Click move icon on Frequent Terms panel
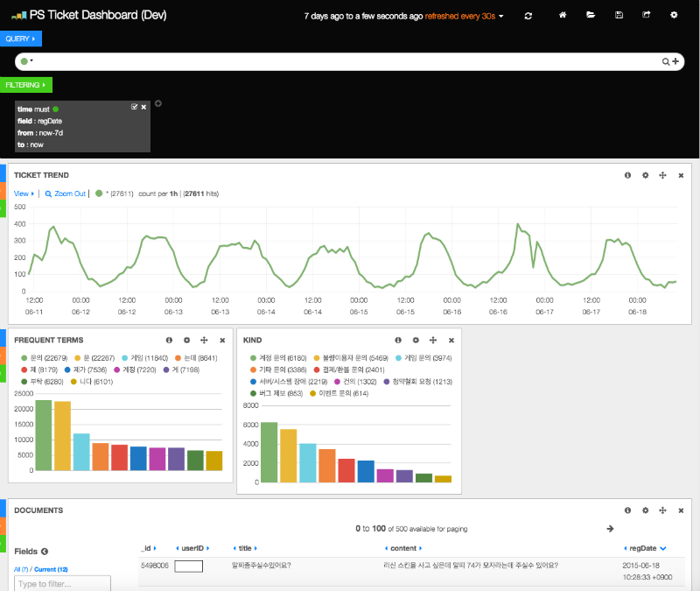The width and height of the screenshot is (700, 591). tap(204, 340)
